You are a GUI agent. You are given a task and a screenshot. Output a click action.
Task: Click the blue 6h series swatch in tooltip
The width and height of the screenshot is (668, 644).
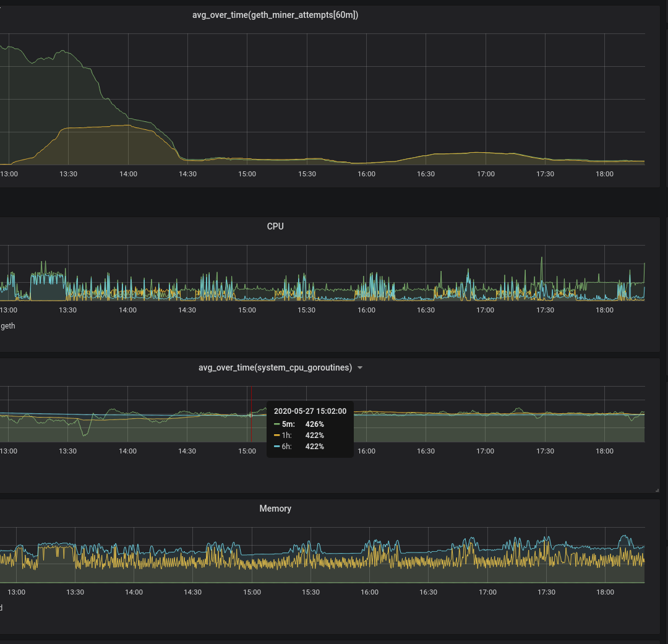[276, 446]
